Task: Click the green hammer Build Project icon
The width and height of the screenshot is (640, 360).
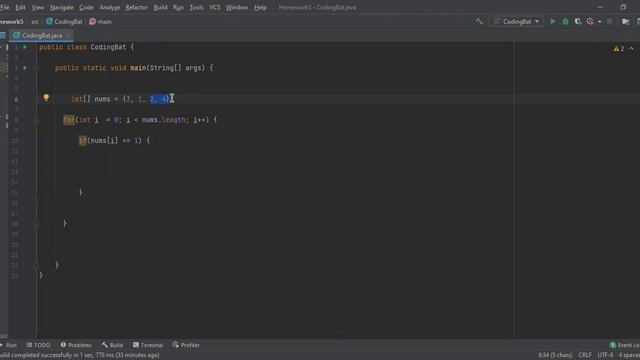Action: point(479,21)
